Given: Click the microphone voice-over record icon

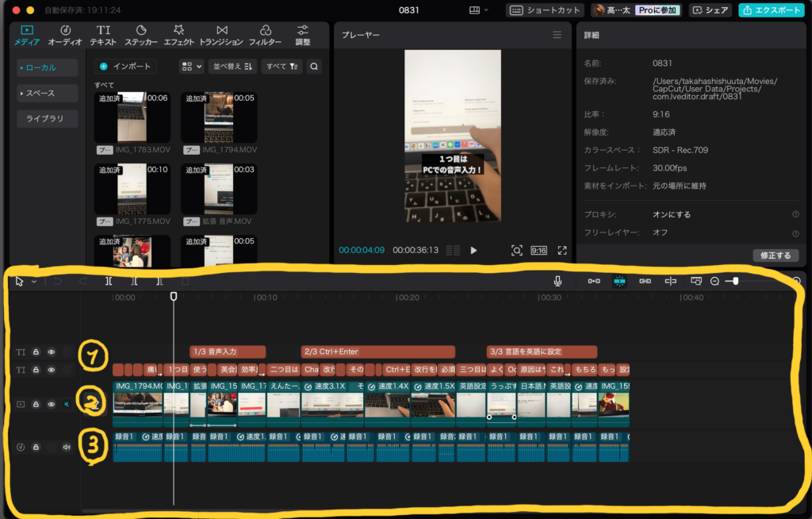Looking at the screenshot, I should tap(558, 281).
